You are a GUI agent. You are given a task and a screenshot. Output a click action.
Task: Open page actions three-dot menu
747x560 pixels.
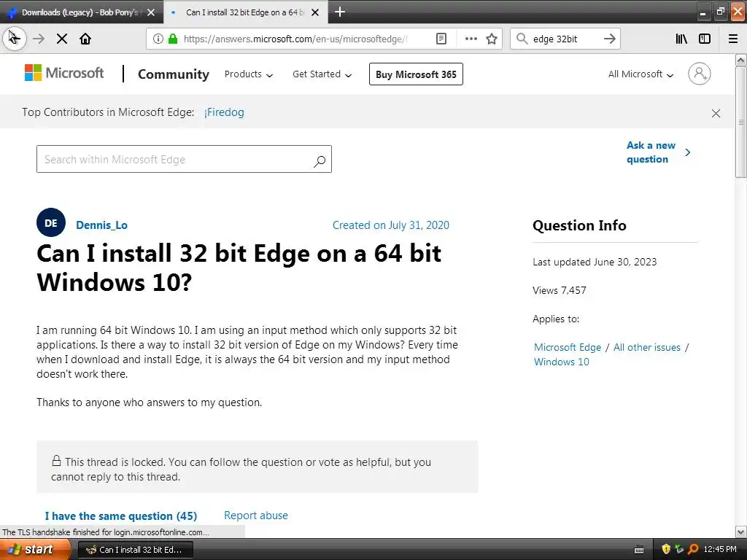click(x=471, y=39)
